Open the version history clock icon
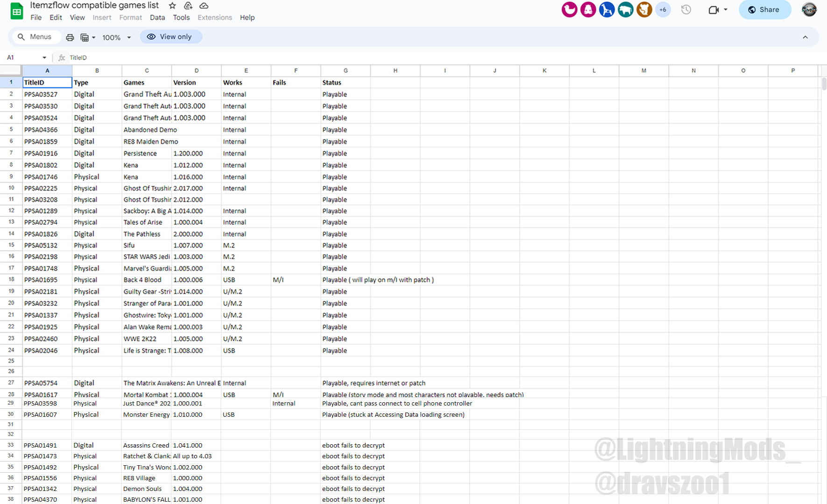The width and height of the screenshot is (827, 504). pos(686,10)
